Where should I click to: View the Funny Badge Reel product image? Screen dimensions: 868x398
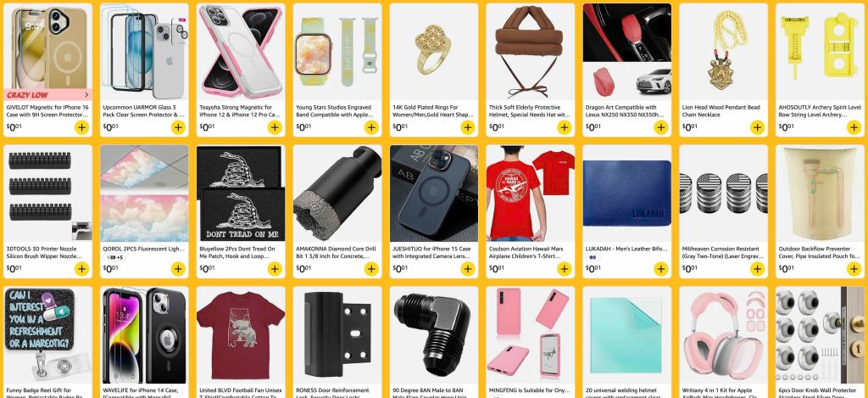click(48, 334)
